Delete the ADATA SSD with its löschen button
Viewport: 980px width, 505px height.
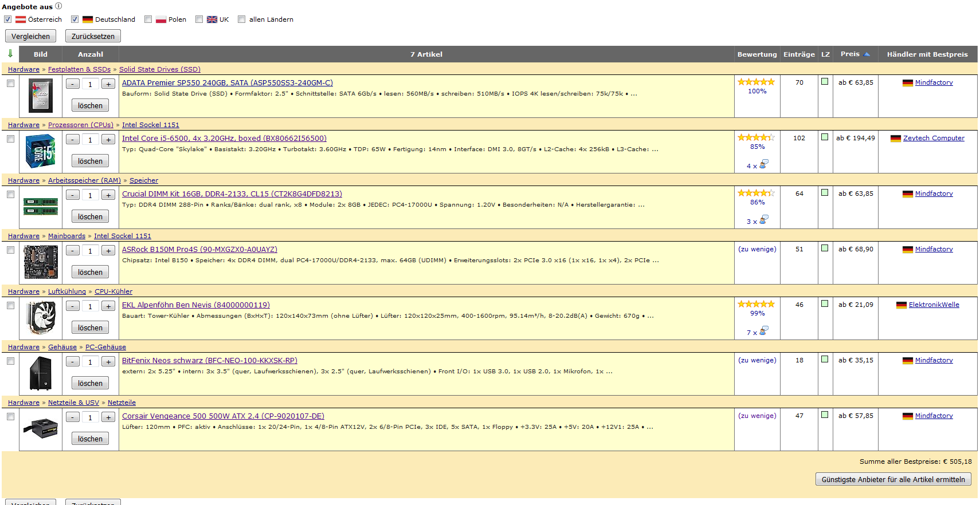(x=90, y=106)
